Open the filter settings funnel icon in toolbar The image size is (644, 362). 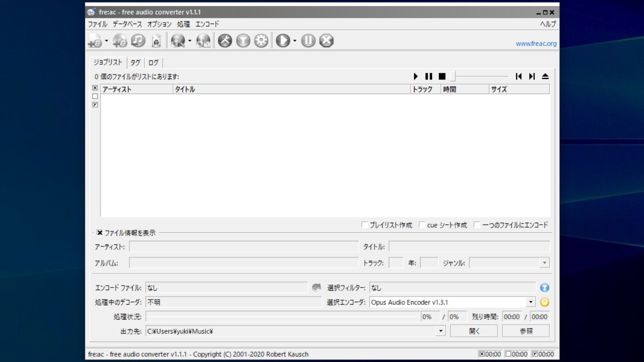(x=243, y=41)
